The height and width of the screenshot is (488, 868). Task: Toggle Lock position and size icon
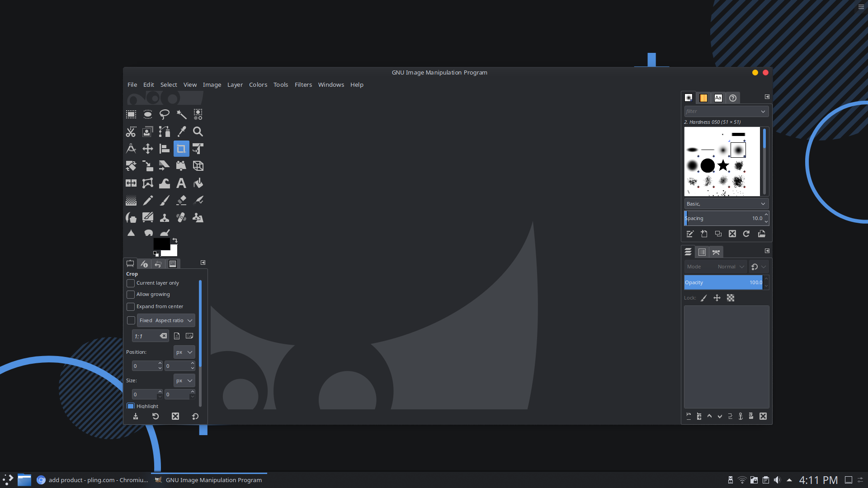(717, 298)
